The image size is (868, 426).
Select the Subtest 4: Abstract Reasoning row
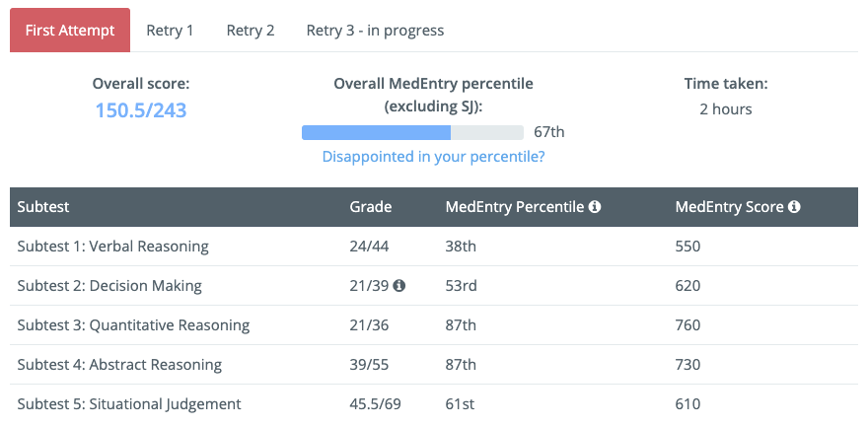tap(434, 365)
